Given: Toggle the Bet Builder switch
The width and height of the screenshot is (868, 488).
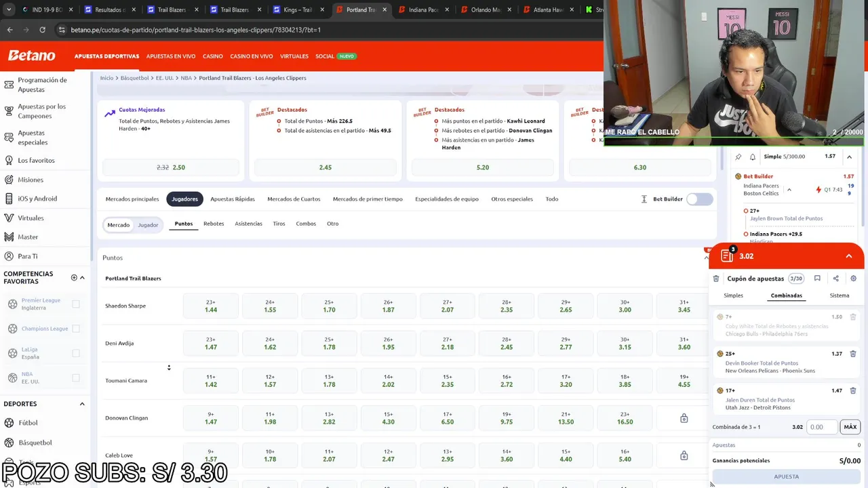Looking at the screenshot, I should tap(700, 199).
